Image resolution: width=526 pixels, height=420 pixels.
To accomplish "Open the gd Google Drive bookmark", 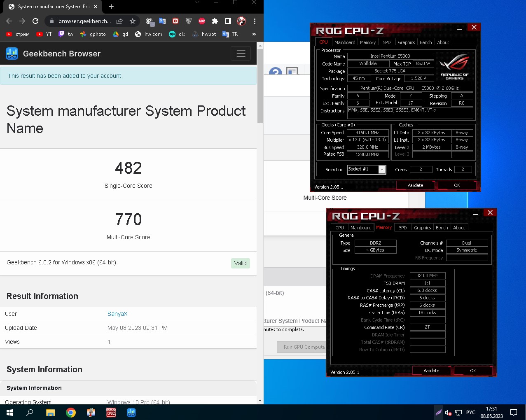I will click(121, 34).
